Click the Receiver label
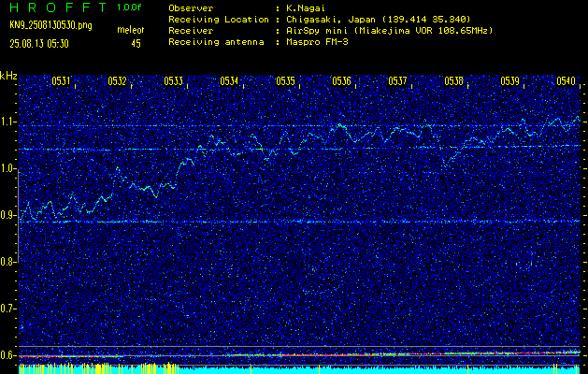This screenshot has width=588, height=374. (191, 31)
